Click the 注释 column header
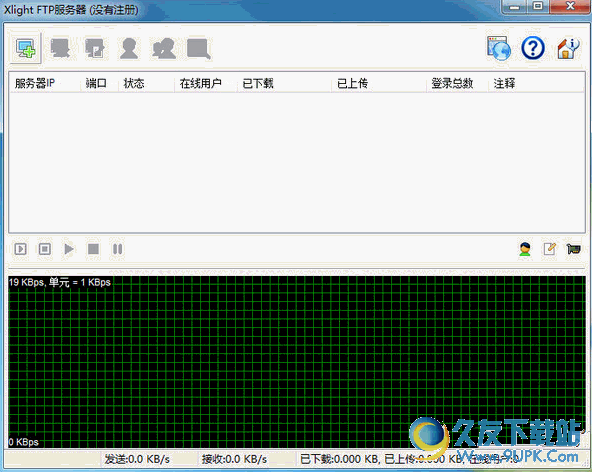 pyautogui.click(x=536, y=83)
